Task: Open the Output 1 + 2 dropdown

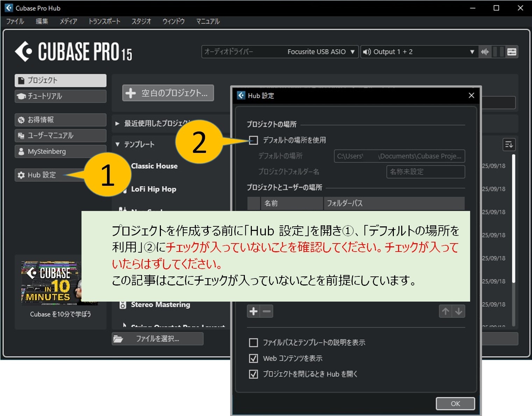Action: point(420,51)
